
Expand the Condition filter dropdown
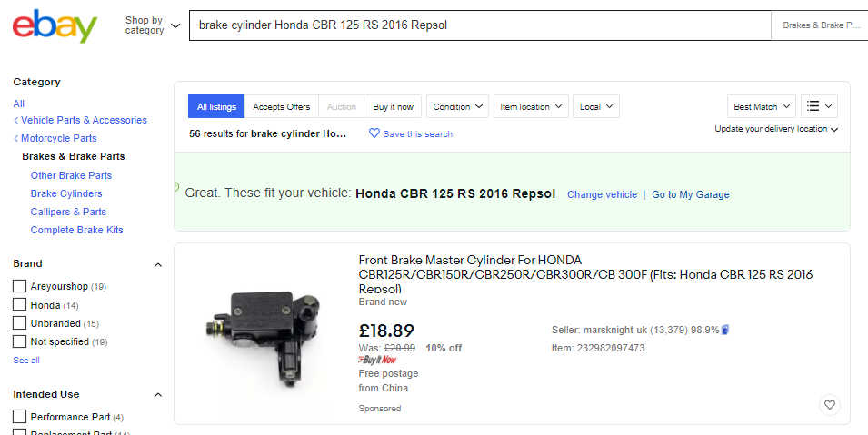tap(457, 106)
